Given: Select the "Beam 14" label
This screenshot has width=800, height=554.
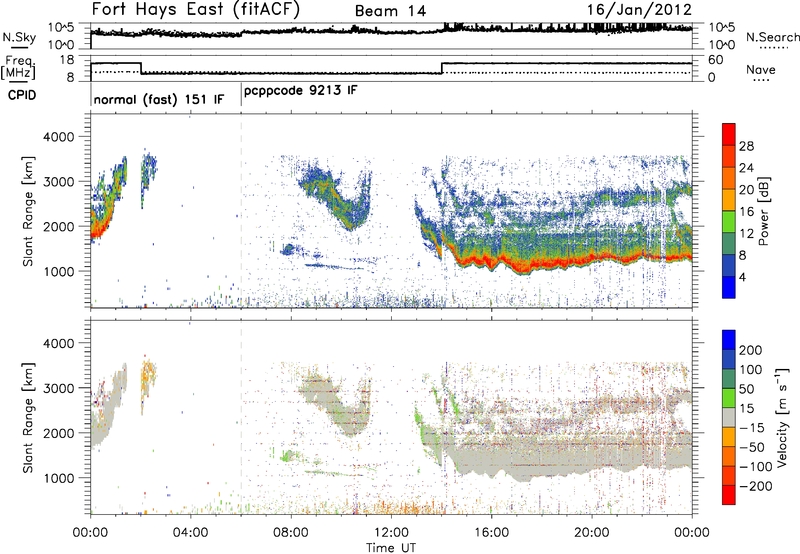Looking at the screenshot, I should [390, 11].
